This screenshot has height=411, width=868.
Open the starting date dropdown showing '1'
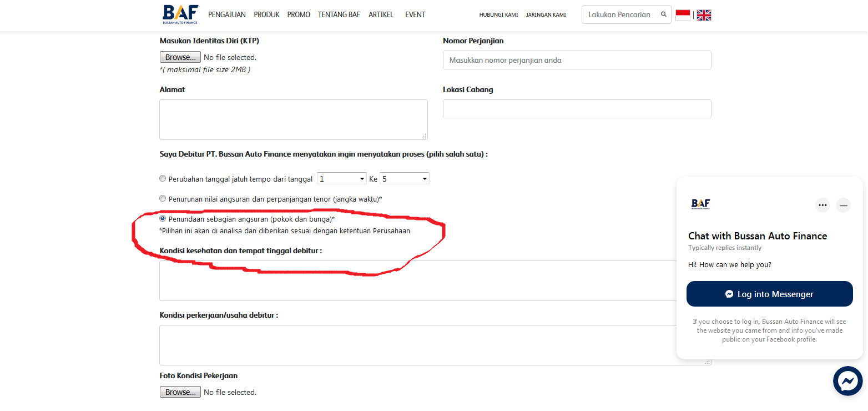(341, 178)
